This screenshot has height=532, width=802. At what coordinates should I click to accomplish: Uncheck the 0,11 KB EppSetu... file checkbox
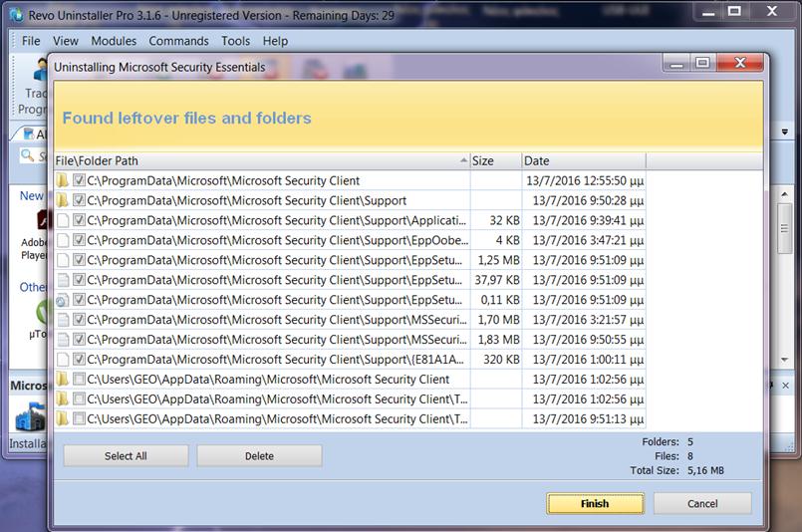pyautogui.click(x=79, y=299)
